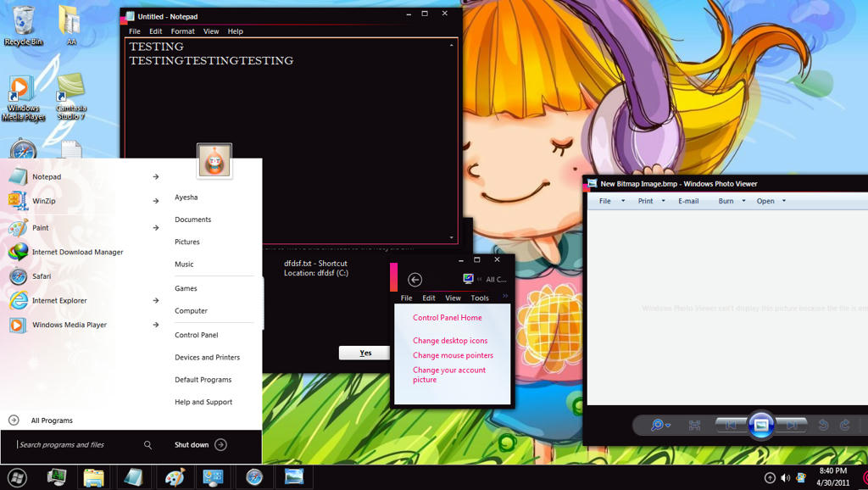This screenshot has height=490, width=868.
Task: Launch WinZip from the Start menu
Action: click(43, 201)
